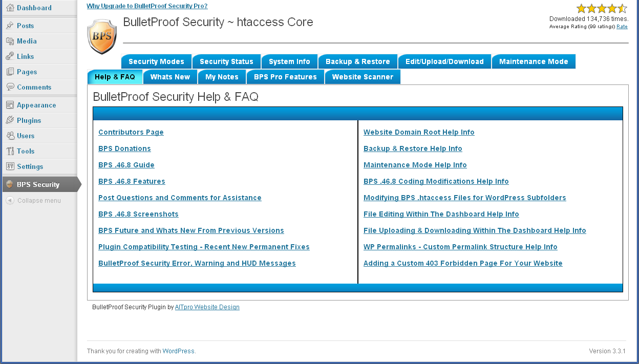Click the Dashboard home icon
This screenshot has height=364, width=639.
click(10, 8)
